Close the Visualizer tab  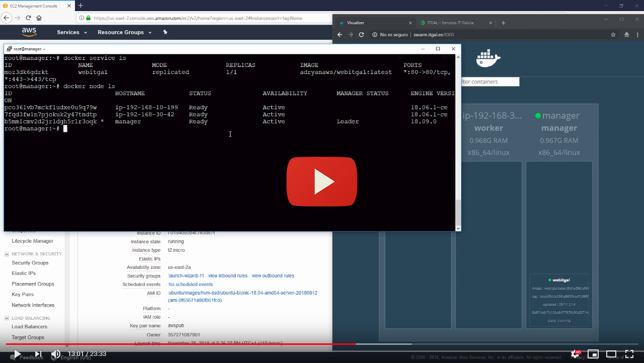click(x=411, y=23)
